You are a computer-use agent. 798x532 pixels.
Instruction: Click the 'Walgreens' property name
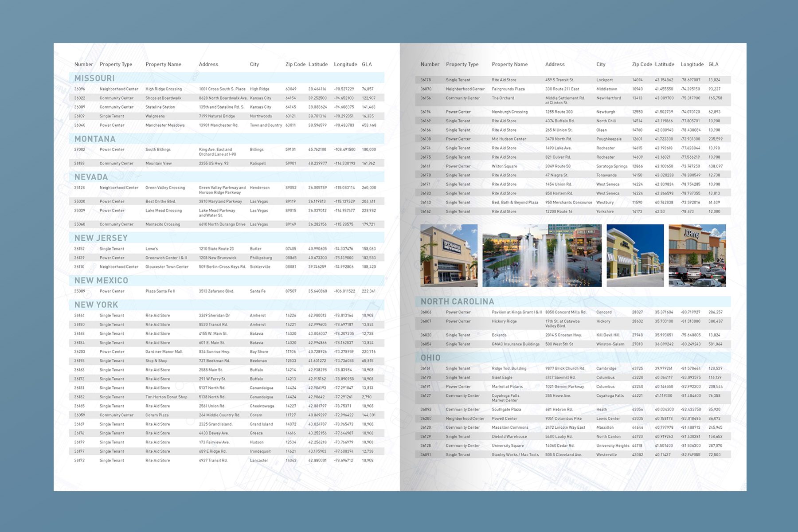pyautogui.click(x=155, y=116)
